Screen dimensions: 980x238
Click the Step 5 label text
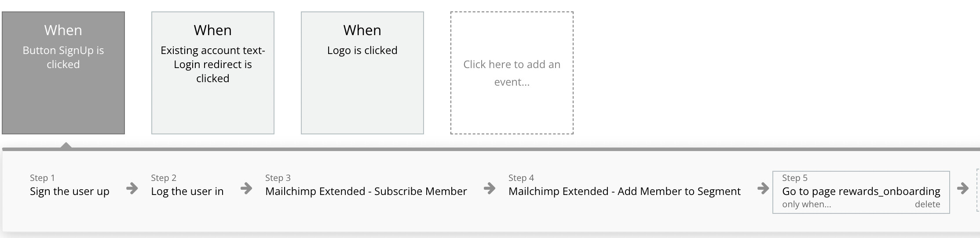(794, 178)
